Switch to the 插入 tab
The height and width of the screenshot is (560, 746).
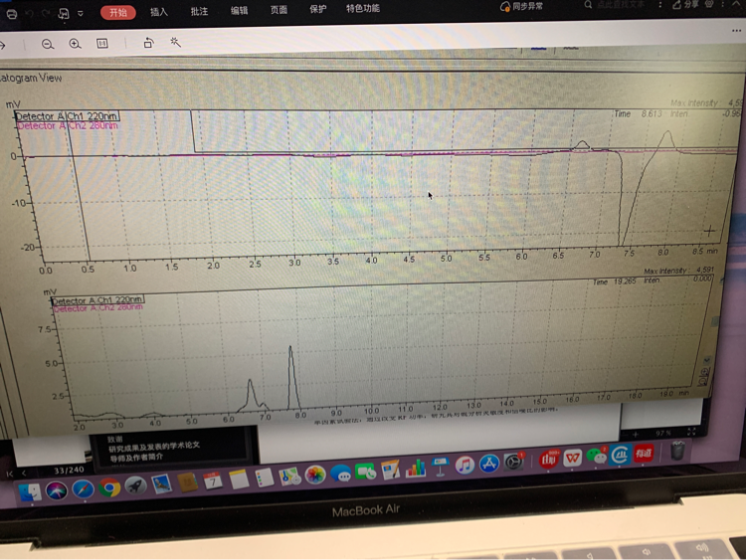coord(159,12)
